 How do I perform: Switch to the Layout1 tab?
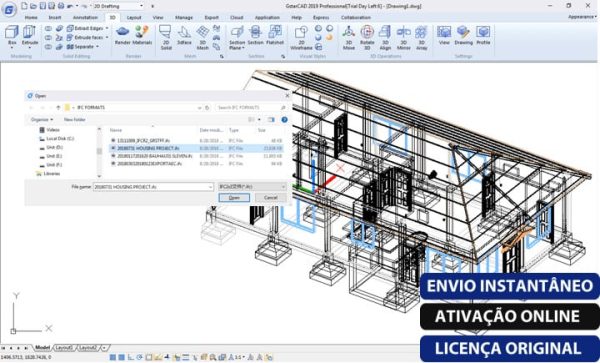[64, 348]
